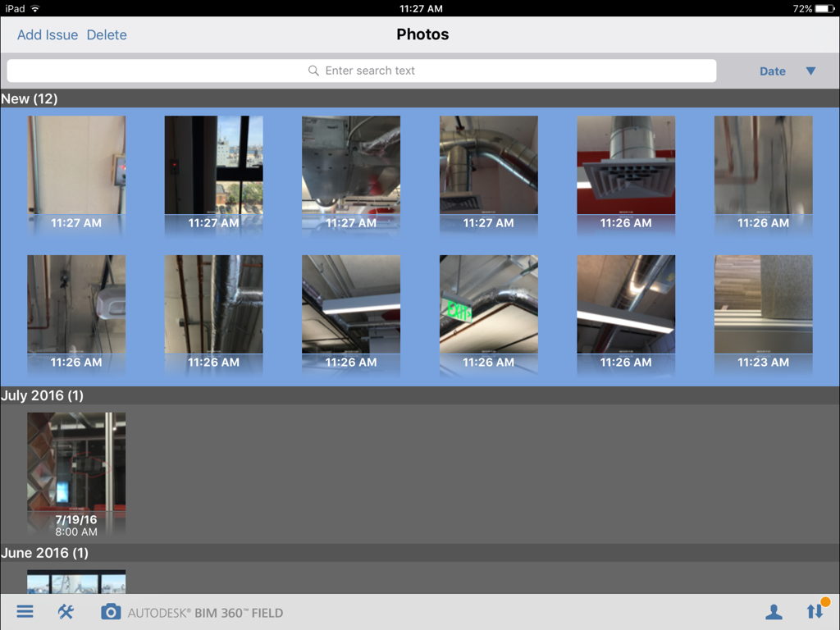Image resolution: width=840 pixels, height=630 pixels.
Task: Select the Date sorting option
Action: click(x=772, y=71)
